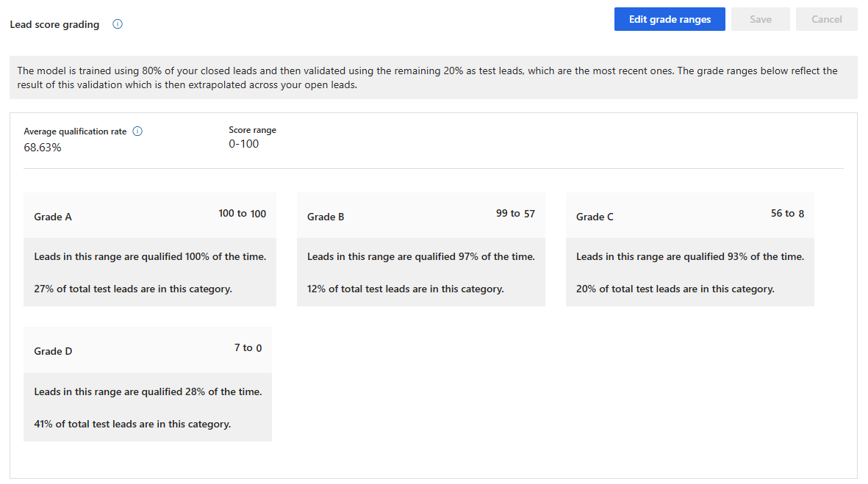
Task: Click Grade C range 56 to 8
Action: pos(787,214)
